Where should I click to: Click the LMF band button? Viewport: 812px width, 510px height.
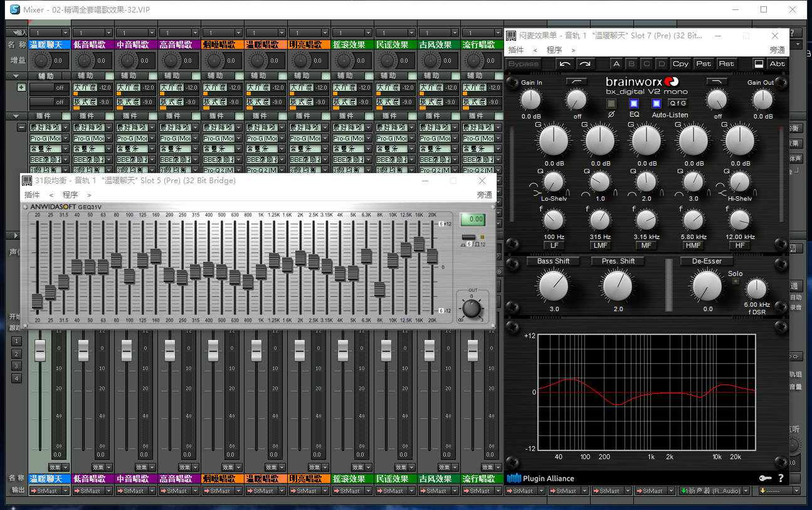[600, 245]
